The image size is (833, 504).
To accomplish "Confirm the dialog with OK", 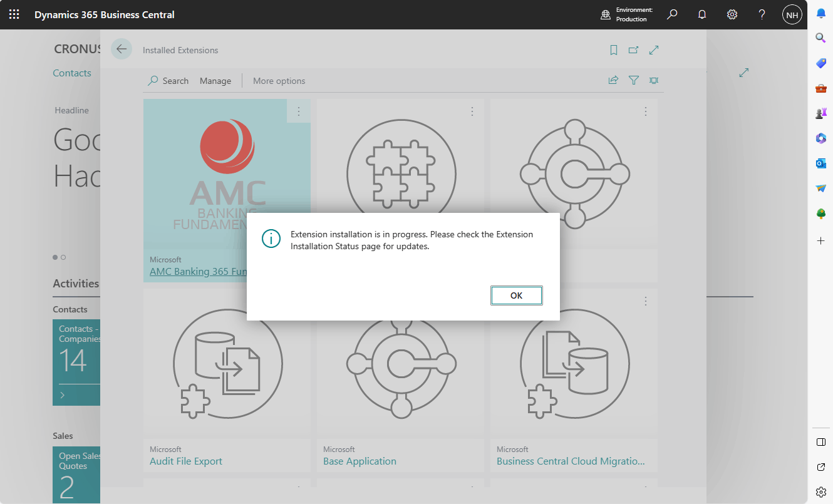I will pos(516,296).
